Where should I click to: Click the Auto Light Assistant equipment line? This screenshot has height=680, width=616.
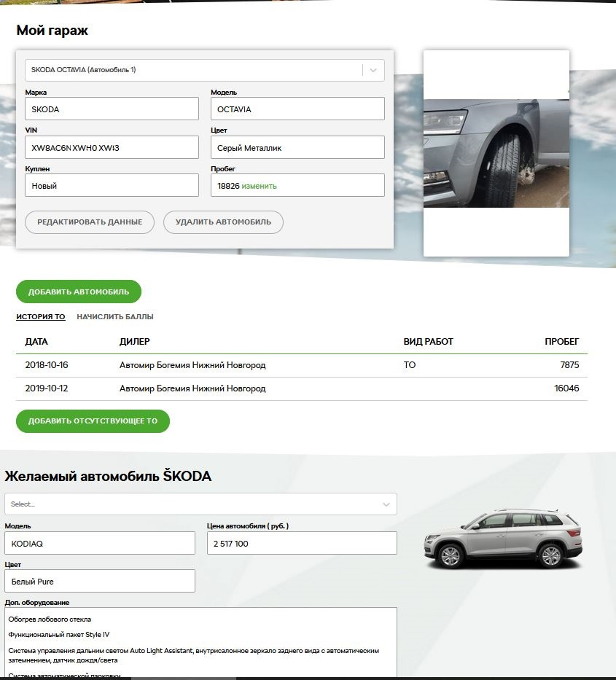coord(193,655)
